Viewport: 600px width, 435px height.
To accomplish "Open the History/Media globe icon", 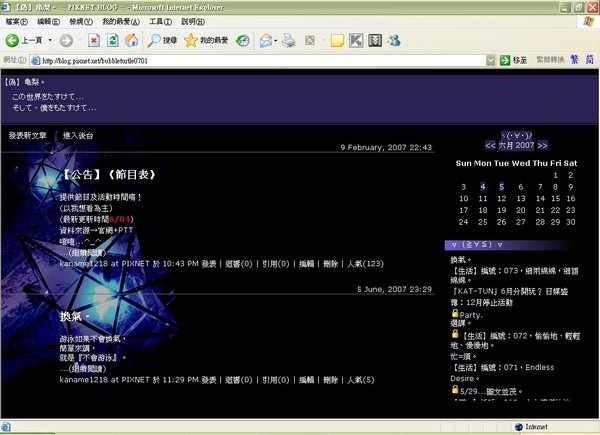I will point(243,40).
